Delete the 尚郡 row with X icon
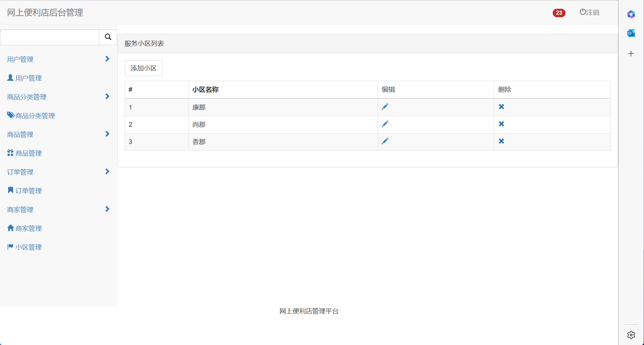This screenshot has height=345, width=644. pos(501,124)
